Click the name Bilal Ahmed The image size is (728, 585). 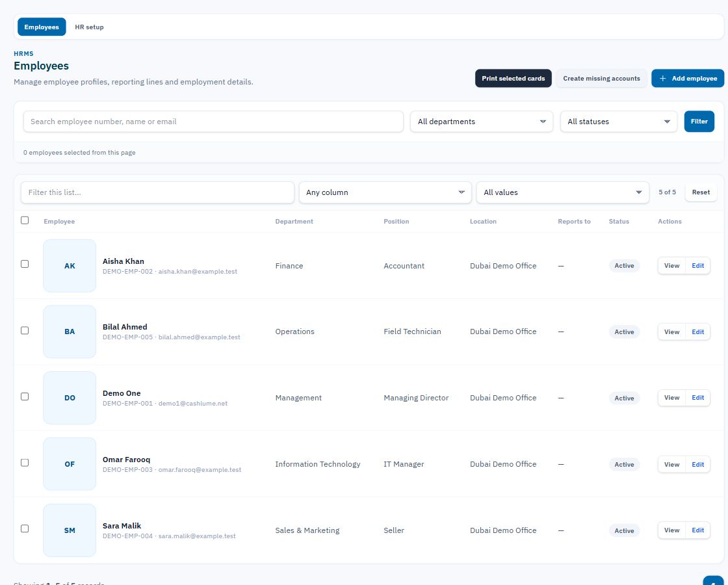tap(125, 327)
